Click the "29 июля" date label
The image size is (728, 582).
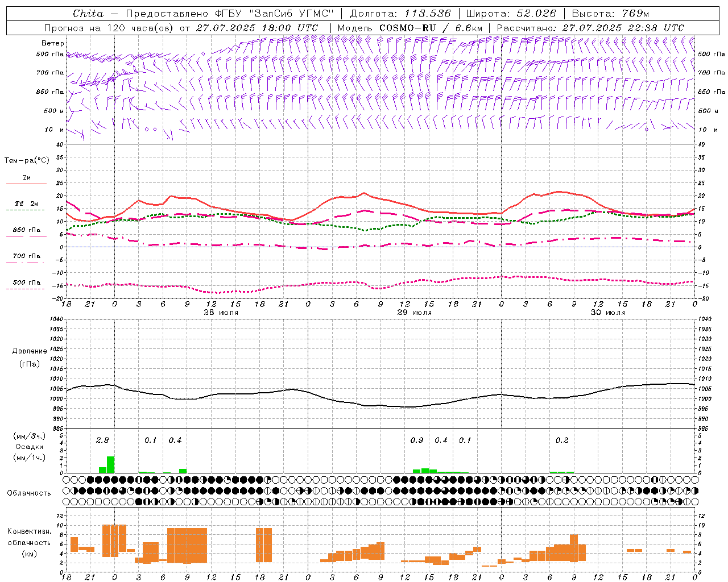pyautogui.click(x=414, y=313)
